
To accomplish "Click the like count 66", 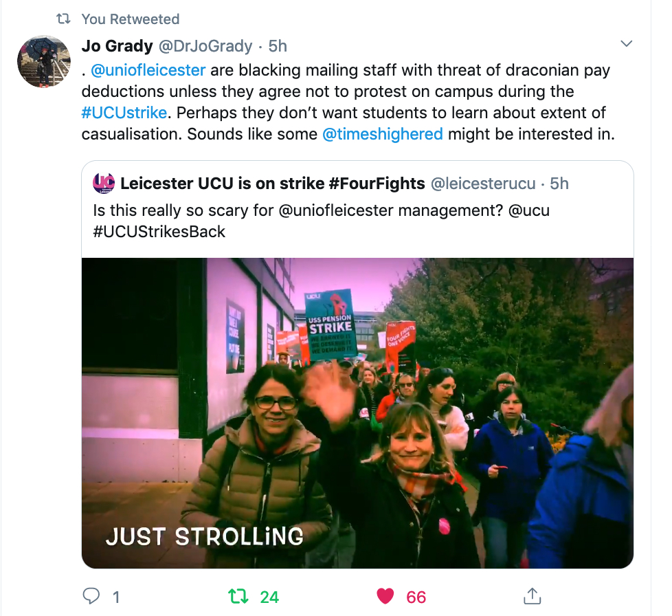I will tap(416, 597).
